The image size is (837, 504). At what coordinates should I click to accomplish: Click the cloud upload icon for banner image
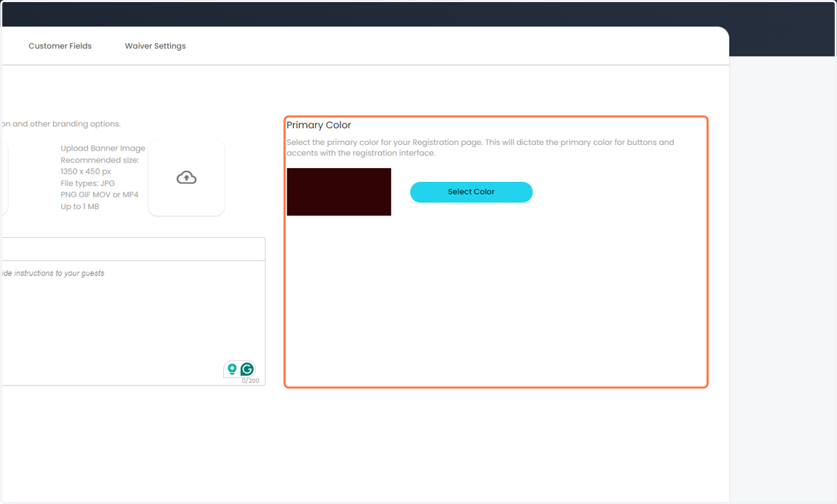point(186,178)
